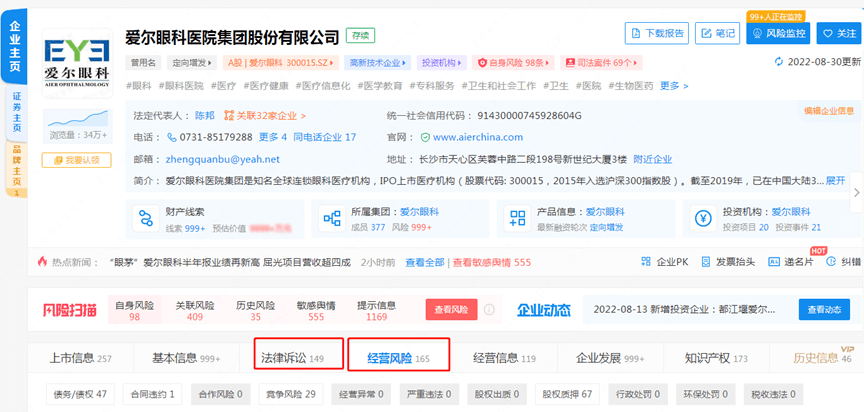Expand company intro with 展开

pos(835,181)
